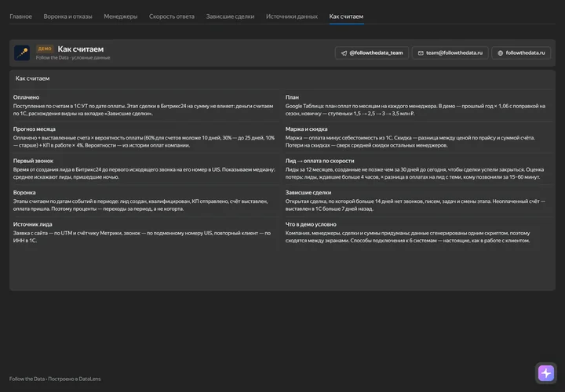The height and width of the screenshot is (392, 565).
Task: Click the Источник лида description about UTM
Action: (x=141, y=237)
